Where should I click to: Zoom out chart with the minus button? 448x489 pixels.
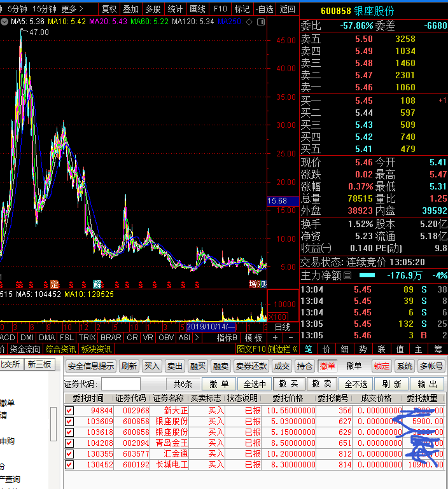[x=291, y=338]
